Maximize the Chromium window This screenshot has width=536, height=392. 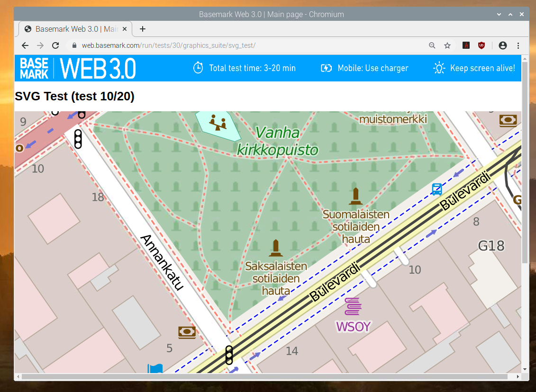click(510, 14)
